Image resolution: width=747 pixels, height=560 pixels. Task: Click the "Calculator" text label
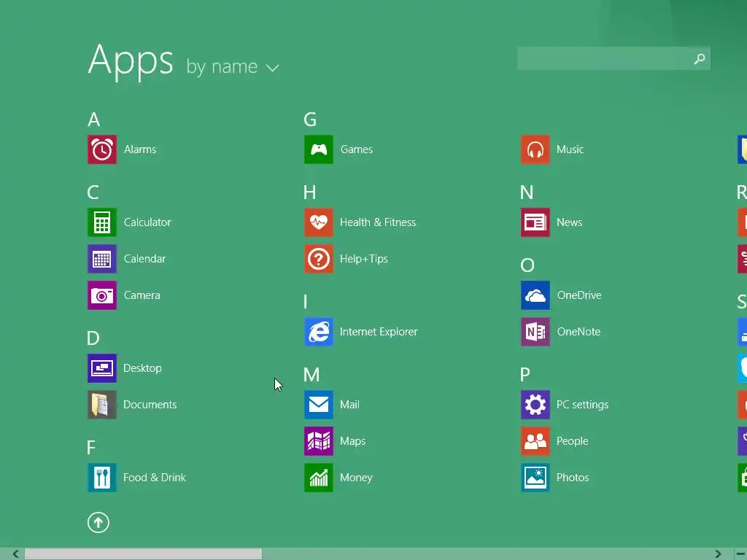coord(147,222)
